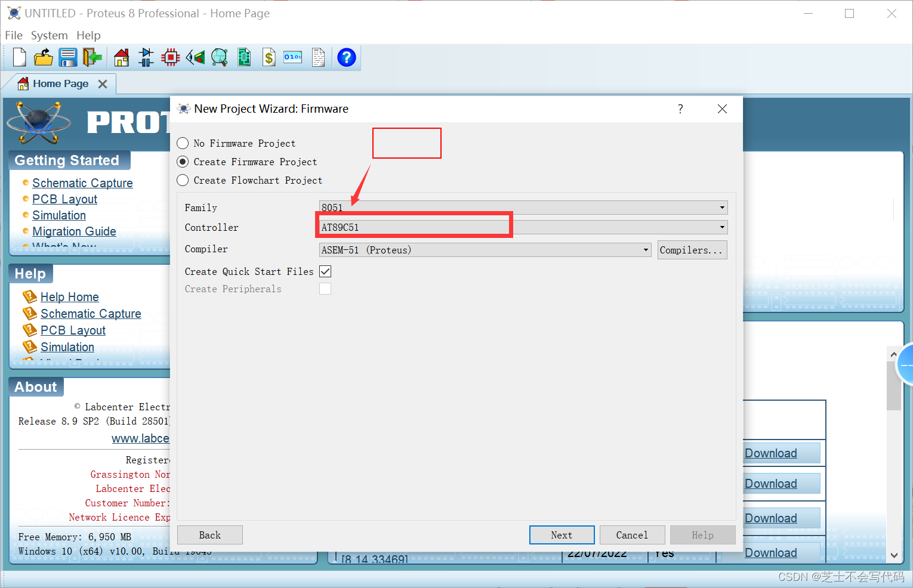
Task: Open Schematic Capture link under Help
Action: click(91, 314)
